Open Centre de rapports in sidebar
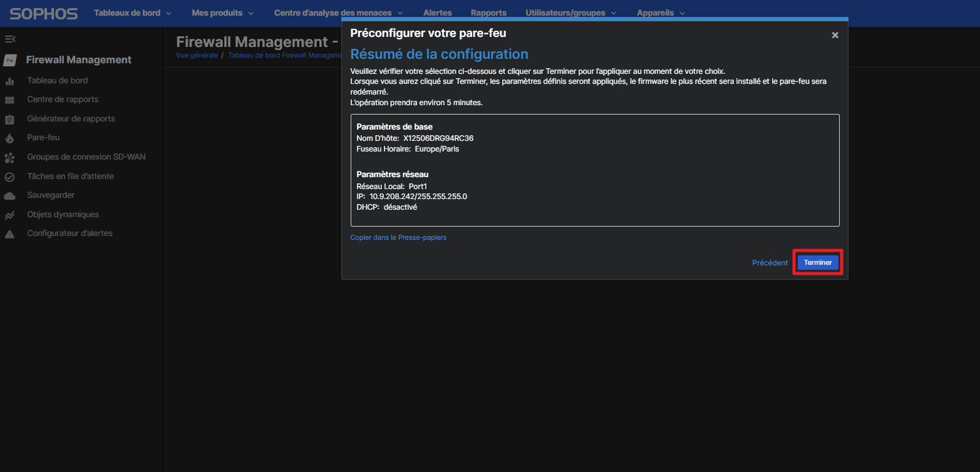This screenshot has height=472, width=980. [x=63, y=99]
